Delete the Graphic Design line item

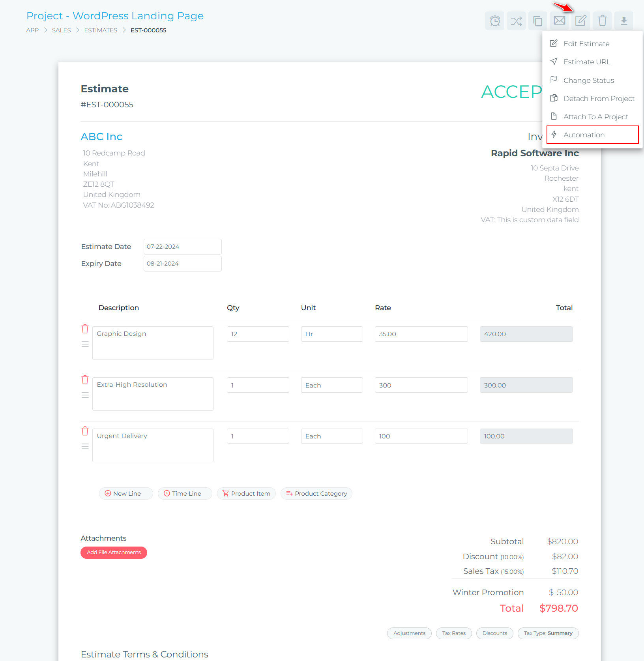coord(85,329)
